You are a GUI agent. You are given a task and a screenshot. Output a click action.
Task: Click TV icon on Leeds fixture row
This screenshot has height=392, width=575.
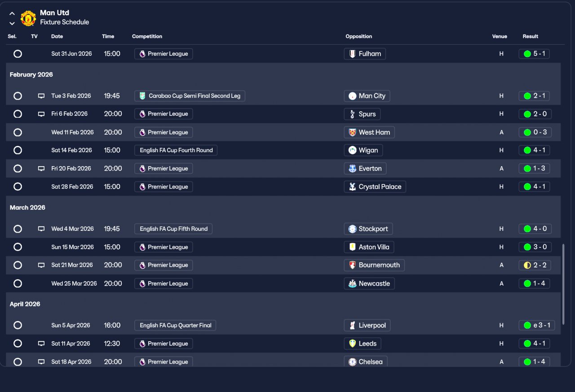(41, 344)
